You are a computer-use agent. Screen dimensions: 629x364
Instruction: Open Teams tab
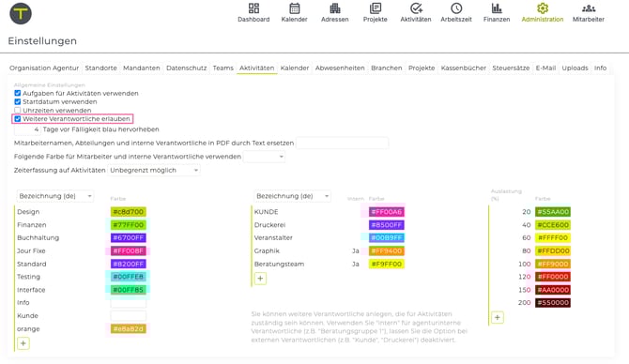223,68
